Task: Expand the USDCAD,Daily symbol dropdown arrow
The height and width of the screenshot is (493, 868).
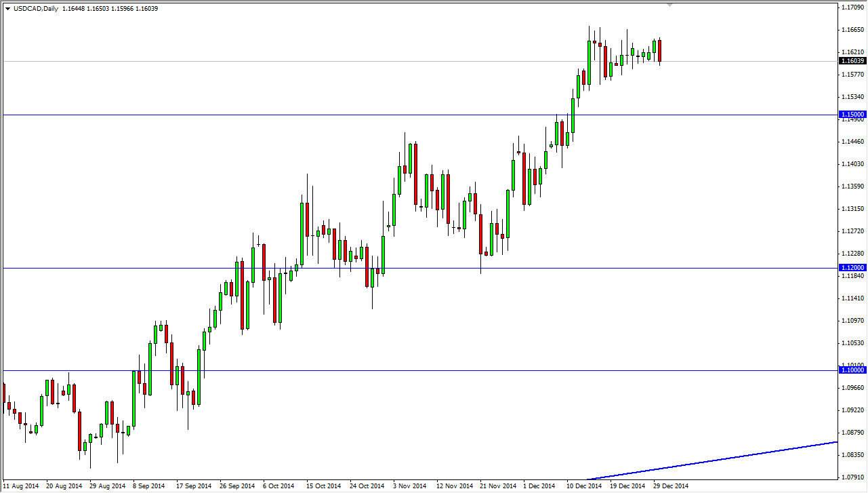Action: (6, 8)
